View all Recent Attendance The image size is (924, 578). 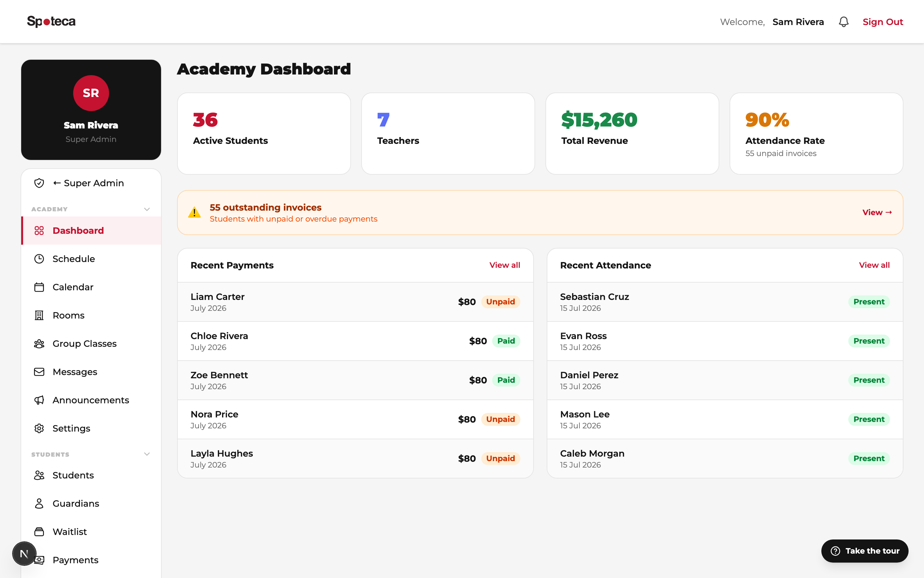[874, 265]
